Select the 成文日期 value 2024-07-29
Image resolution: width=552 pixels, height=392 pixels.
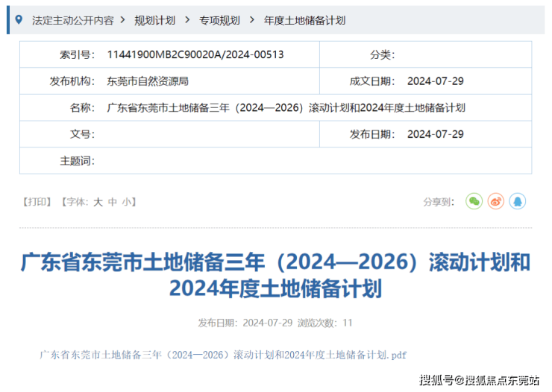pyautogui.click(x=436, y=81)
